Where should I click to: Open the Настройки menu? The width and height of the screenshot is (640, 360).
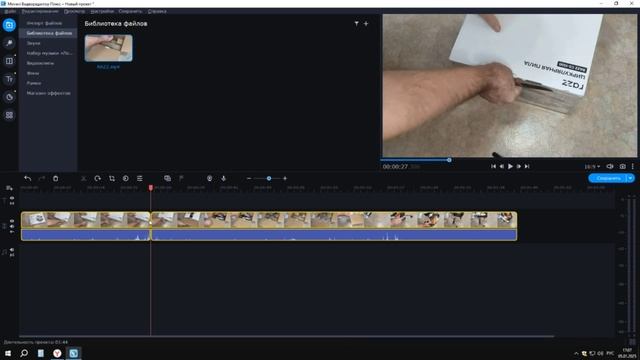(102, 11)
